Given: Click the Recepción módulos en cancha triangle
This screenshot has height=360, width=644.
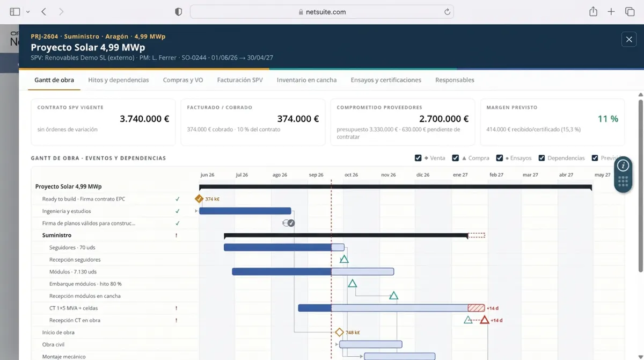Looking at the screenshot, I should (x=393, y=296).
